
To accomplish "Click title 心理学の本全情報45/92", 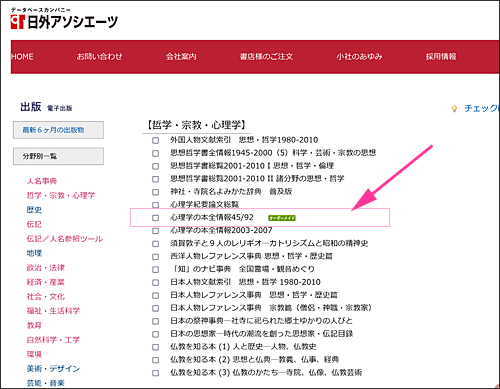I will coord(212,218).
